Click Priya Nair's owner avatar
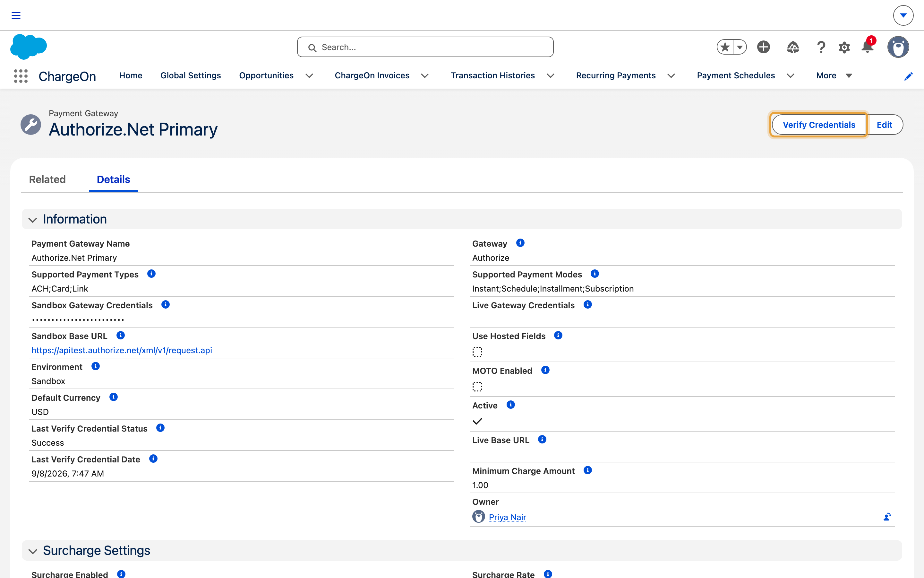 (x=478, y=516)
